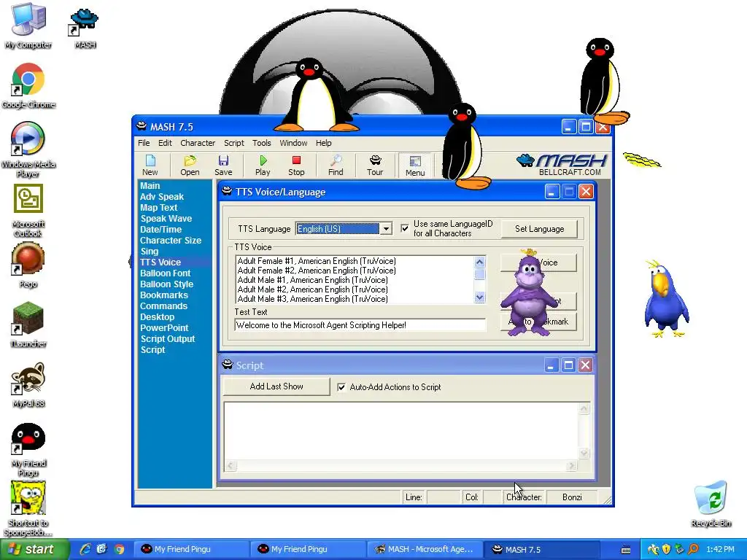
Task: Click the New toolbar icon
Action: (150, 166)
